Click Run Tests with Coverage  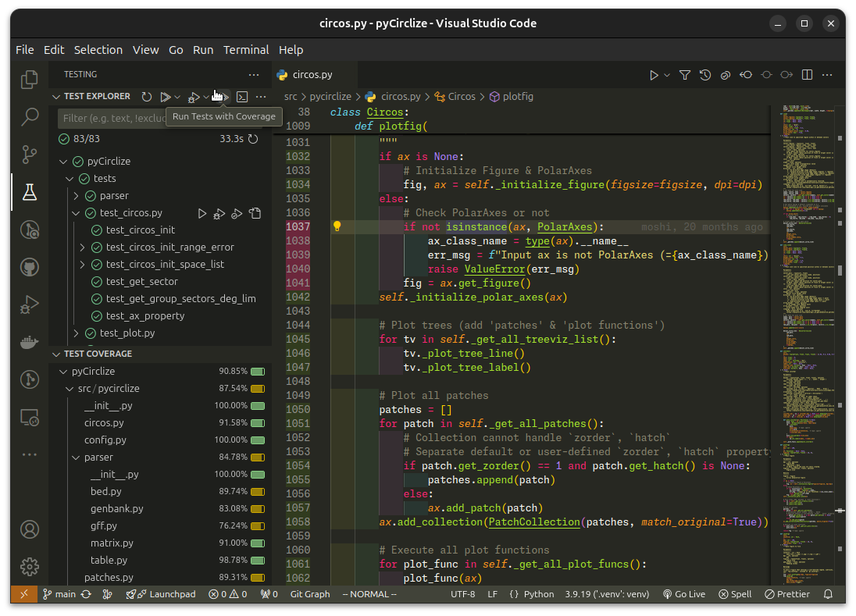click(x=221, y=97)
